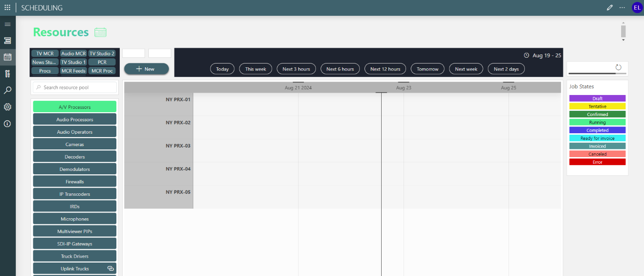Open the three-dot more options menu
The height and width of the screenshot is (276, 644).
coord(622,8)
